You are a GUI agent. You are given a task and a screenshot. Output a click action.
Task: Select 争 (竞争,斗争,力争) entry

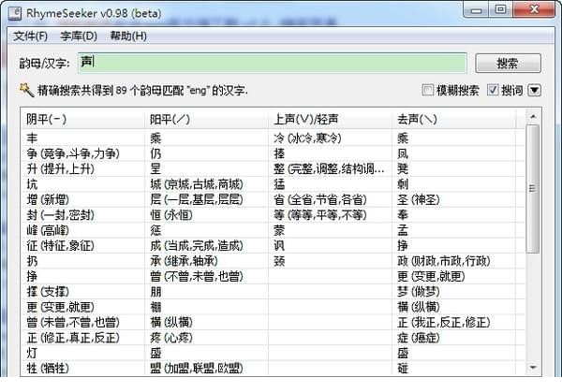[x=73, y=154]
